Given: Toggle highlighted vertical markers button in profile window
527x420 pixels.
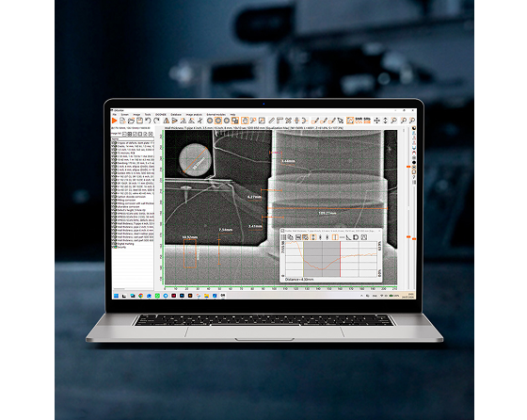Looking at the screenshot, I should (335, 237).
